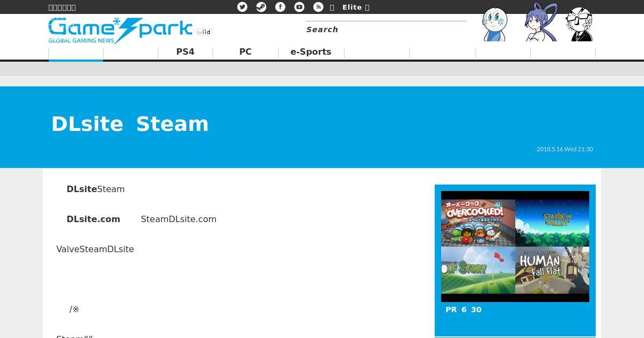The width and height of the screenshot is (644, 338).
Task: Click the iid byline badge
Action: (204, 32)
